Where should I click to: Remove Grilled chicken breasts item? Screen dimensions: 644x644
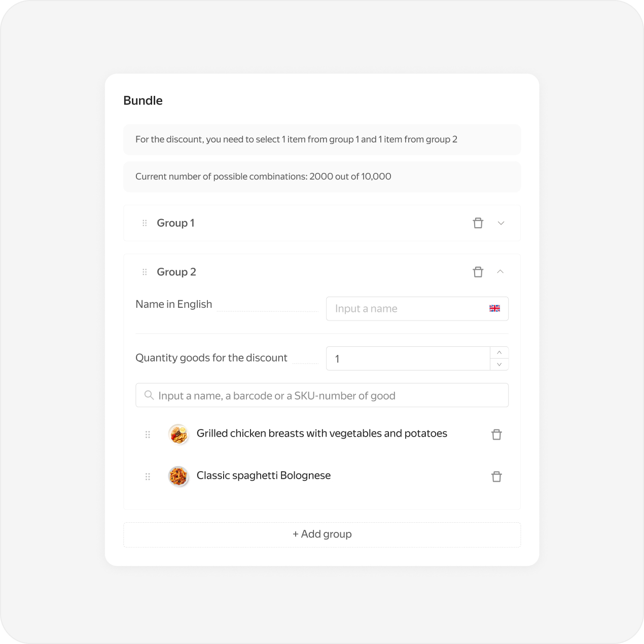(x=496, y=435)
